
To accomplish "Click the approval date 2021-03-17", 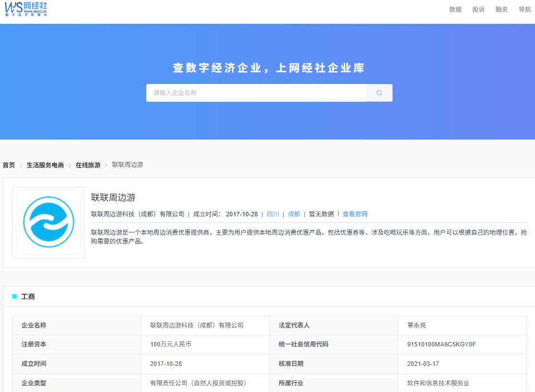I will click(423, 364).
